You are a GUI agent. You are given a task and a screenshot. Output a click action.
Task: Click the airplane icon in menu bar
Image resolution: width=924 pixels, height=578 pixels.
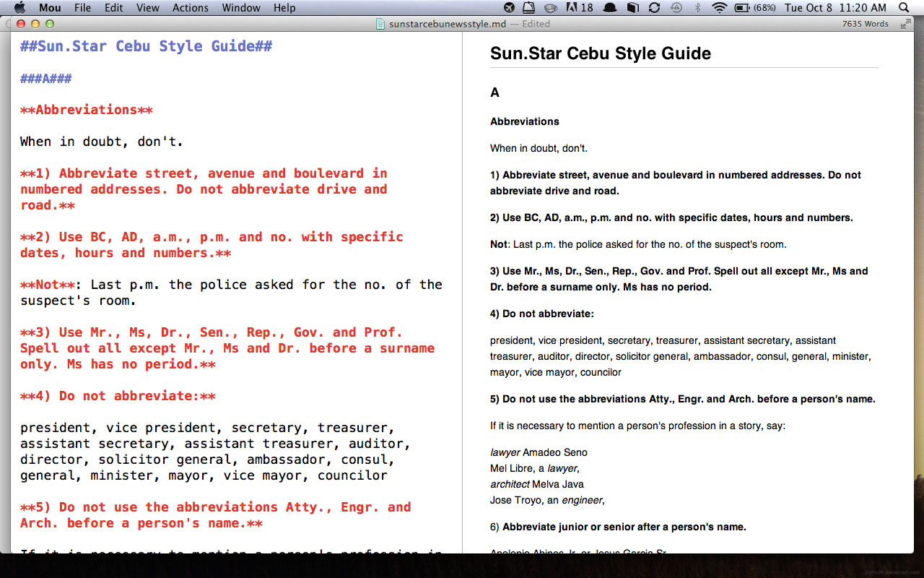click(x=510, y=8)
